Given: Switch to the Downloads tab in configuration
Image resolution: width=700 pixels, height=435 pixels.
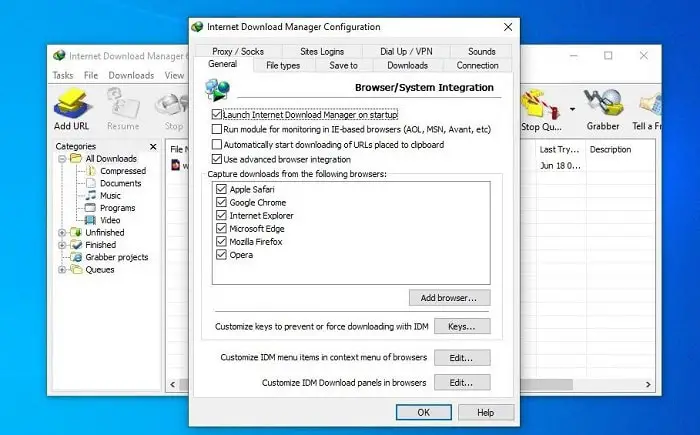Looking at the screenshot, I should pyautogui.click(x=408, y=65).
